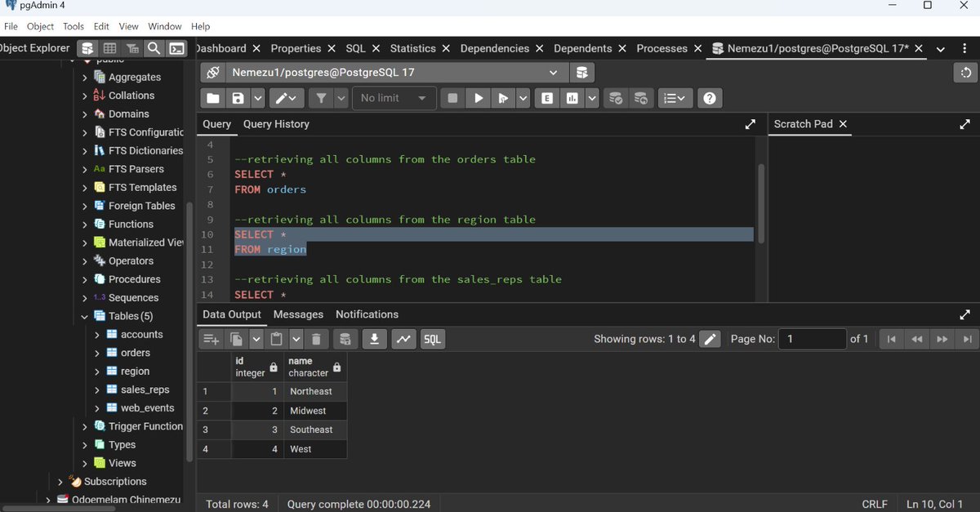Save the query file
This screenshot has height=512, width=980.
(238, 98)
